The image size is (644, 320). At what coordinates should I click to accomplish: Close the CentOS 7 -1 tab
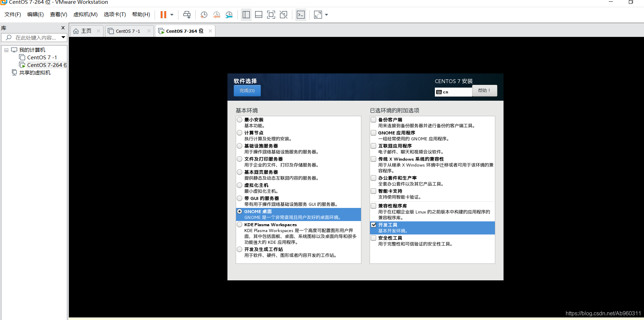tap(149, 31)
